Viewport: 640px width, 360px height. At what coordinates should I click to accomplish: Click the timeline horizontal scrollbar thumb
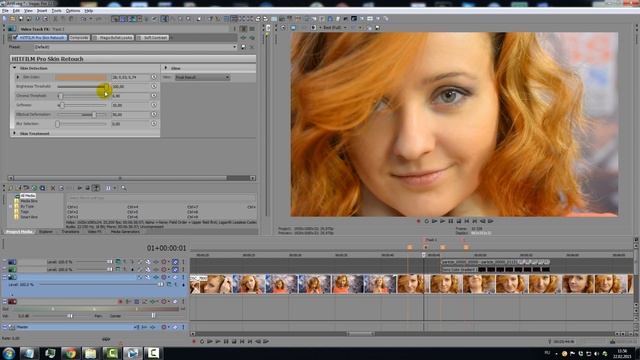pos(361,334)
